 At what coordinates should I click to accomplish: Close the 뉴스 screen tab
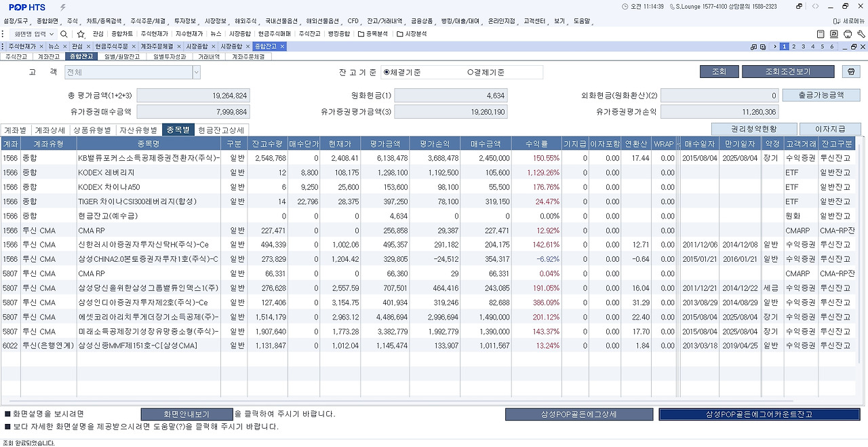pos(64,46)
